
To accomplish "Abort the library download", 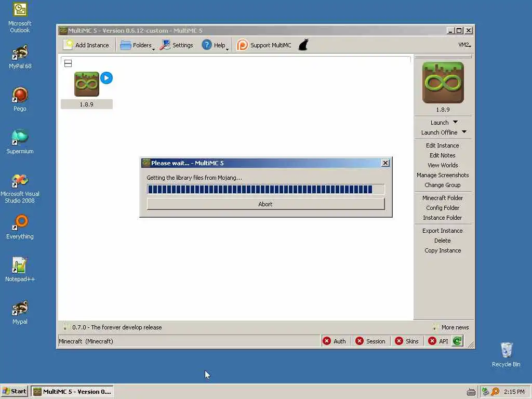I will [265, 204].
